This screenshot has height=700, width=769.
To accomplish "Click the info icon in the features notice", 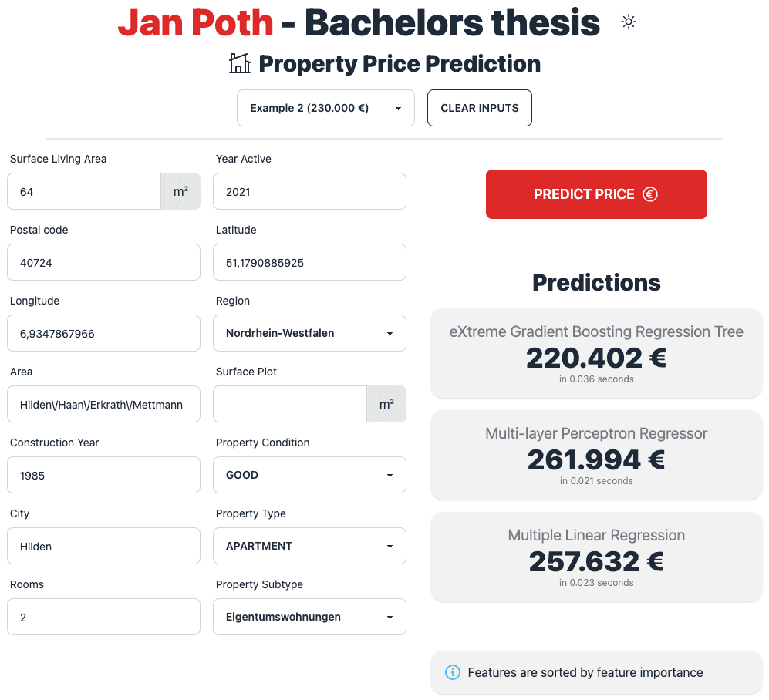I will click(454, 672).
